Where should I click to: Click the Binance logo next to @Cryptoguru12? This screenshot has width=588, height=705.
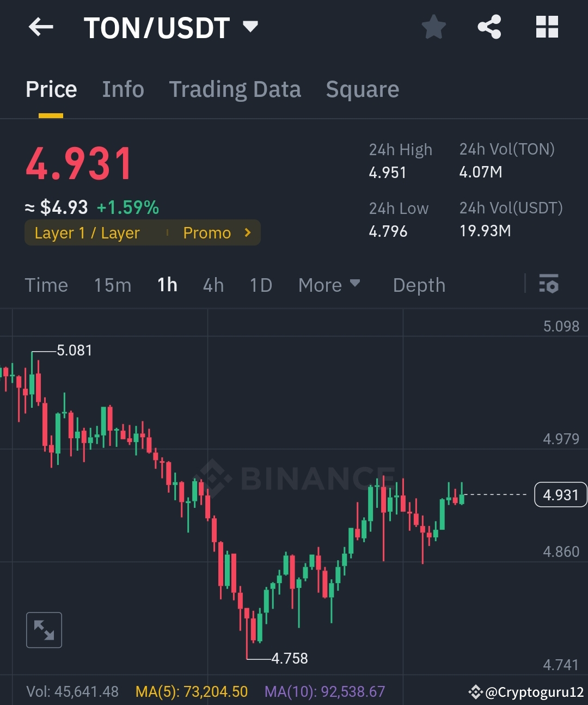[477, 692]
